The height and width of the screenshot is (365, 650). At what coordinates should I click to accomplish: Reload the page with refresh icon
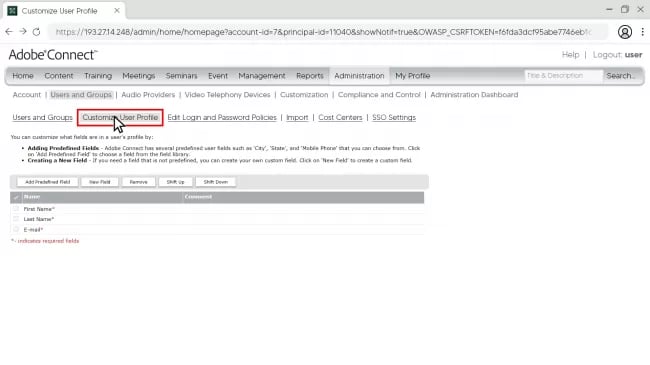pyautogui.click(x=36, y=32)
